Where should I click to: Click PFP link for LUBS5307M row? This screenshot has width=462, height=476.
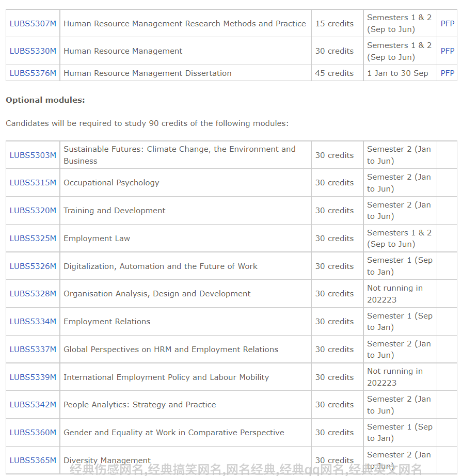click(x=448, y=24)
